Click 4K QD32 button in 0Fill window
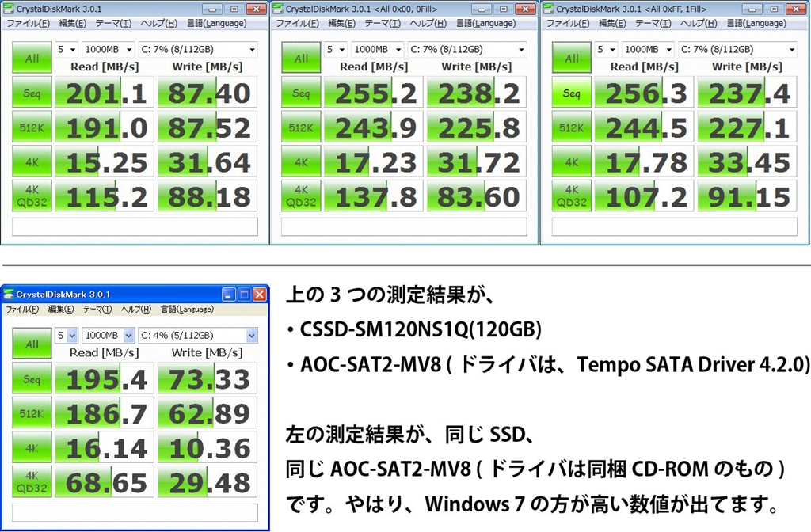The width and height of the screenshot is (811, 532). click(301, 196)
